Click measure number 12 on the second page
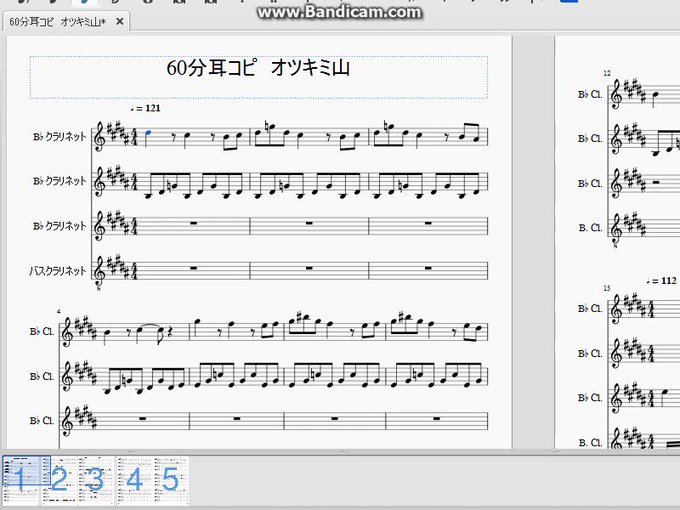This screenshot has width=680, height=510. tap(607, 73)
